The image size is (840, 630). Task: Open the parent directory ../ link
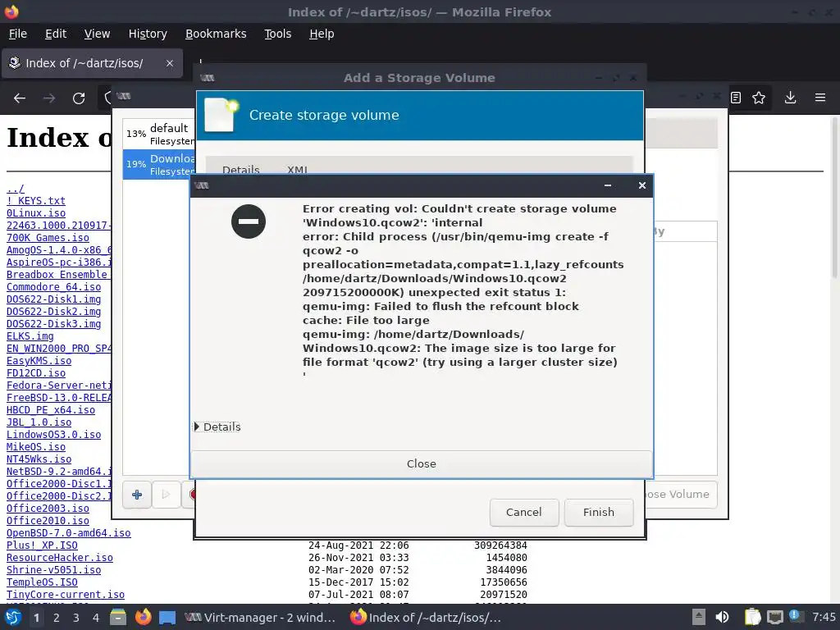16,189
